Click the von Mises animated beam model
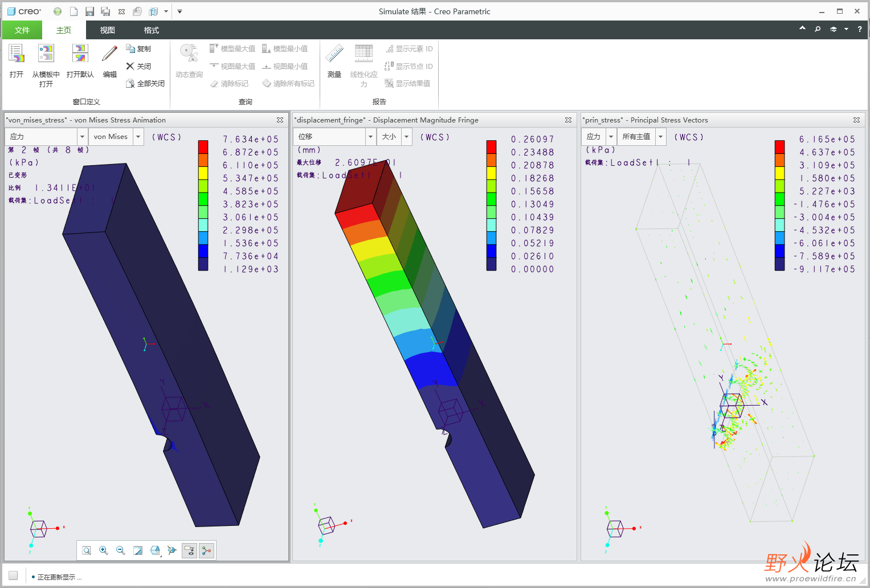Viewport: 870px width, 588px height. click(x=161, y=344)
